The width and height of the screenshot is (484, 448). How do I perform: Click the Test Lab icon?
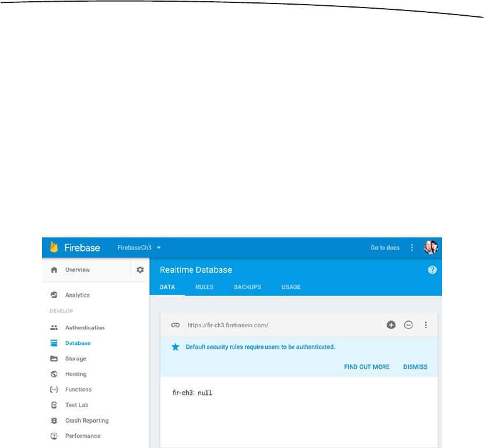54,405
